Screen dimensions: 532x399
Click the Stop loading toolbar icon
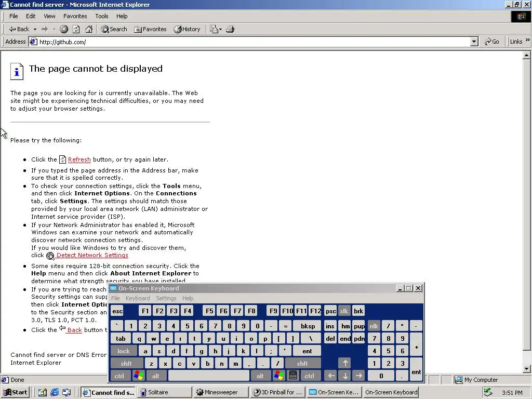pos(64,29)
